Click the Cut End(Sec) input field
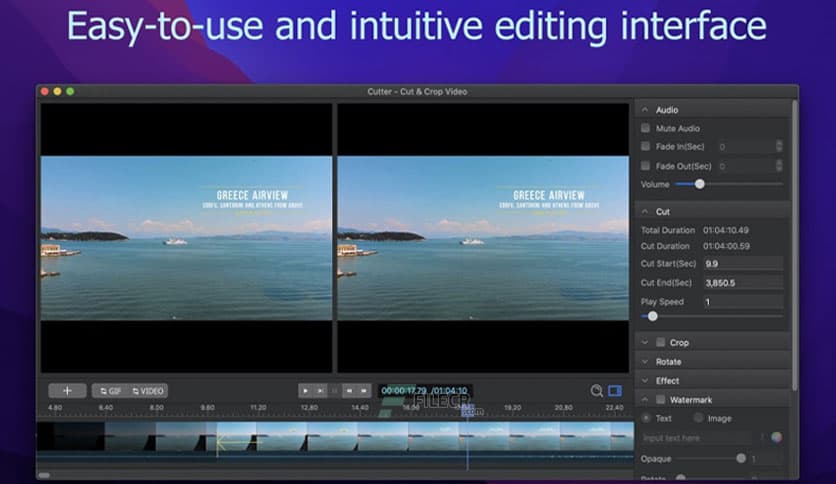Screen dimensions: 836x484 coord(743,283)
